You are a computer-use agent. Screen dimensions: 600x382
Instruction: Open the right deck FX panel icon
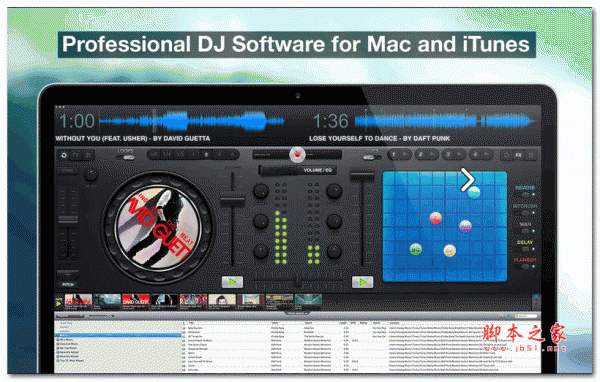point(518,155)
